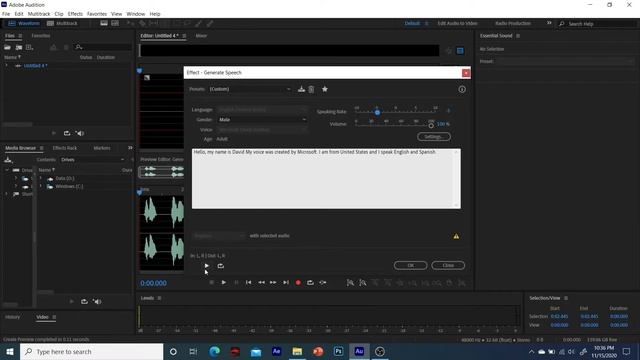
Task: Toggle Auto-Play speaker in Media Browser panel
Action: (x=97, y=302)
